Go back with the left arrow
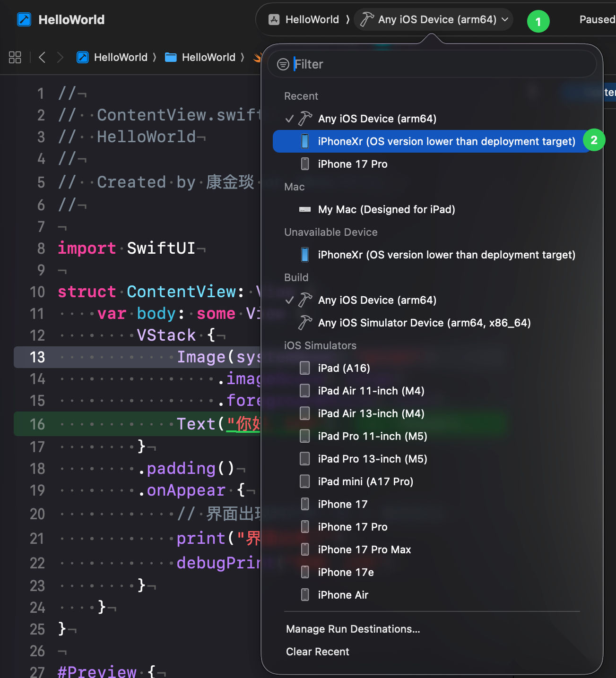The height and width of the screenshot is (678, 616). click(x=42, y=57)
